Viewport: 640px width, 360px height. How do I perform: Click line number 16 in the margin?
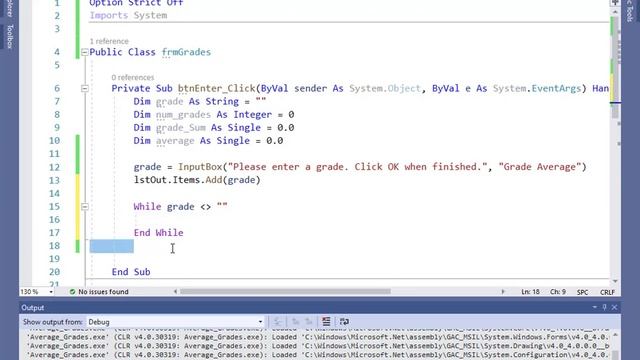(54, 220)
